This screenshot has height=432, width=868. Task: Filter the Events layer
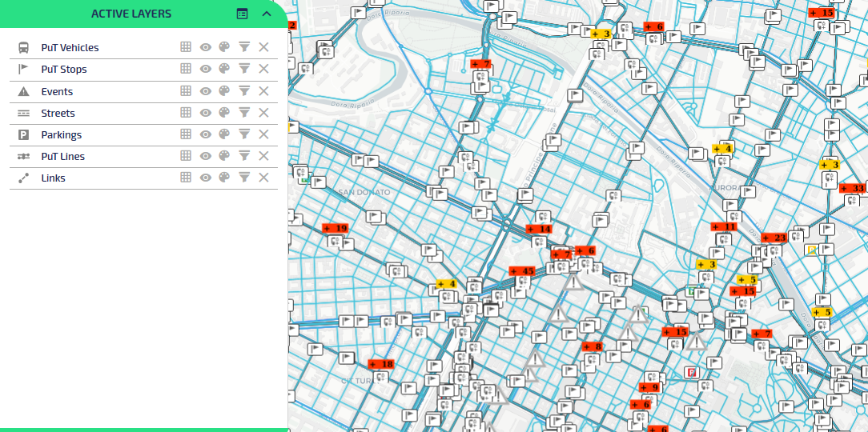click(244, 91)
